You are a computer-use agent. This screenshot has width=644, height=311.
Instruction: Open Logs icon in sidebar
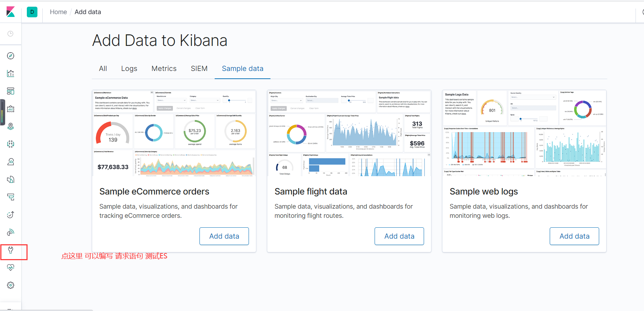coord(11,179)
